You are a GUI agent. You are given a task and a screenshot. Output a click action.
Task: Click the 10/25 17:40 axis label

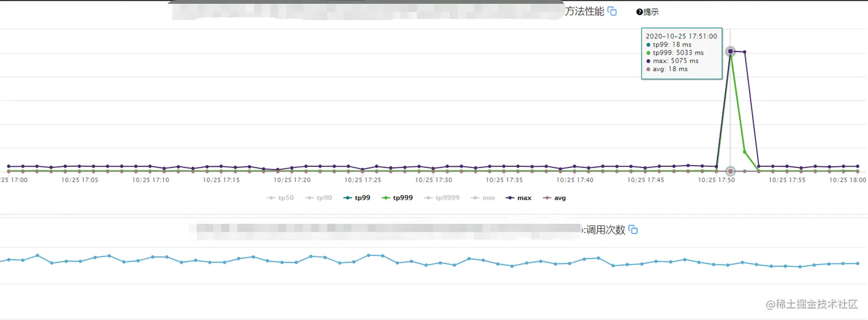575,179
